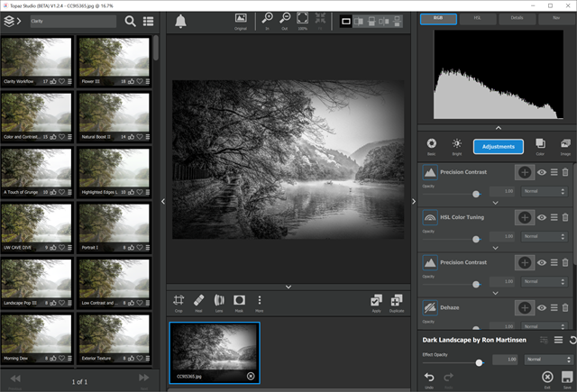Screen dimensions: 577x392
Task: Switch to the HSL histogram tab
Action: point(477,18)
